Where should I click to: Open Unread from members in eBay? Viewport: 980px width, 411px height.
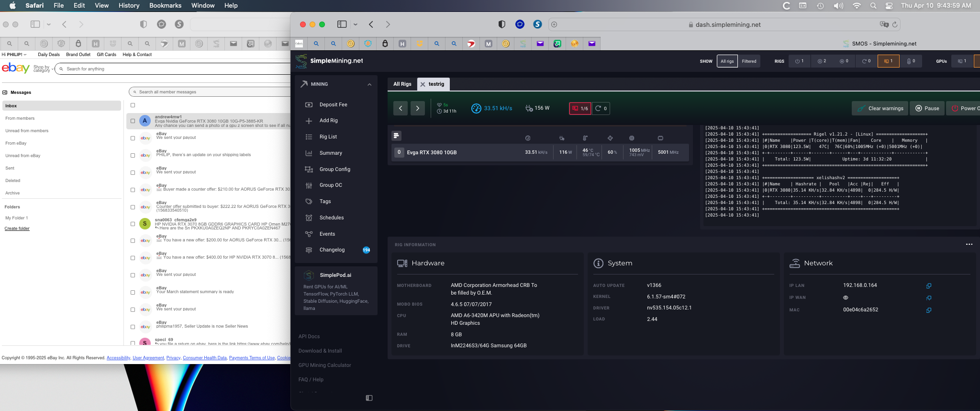pyautogui.click(x=27, y=131)
